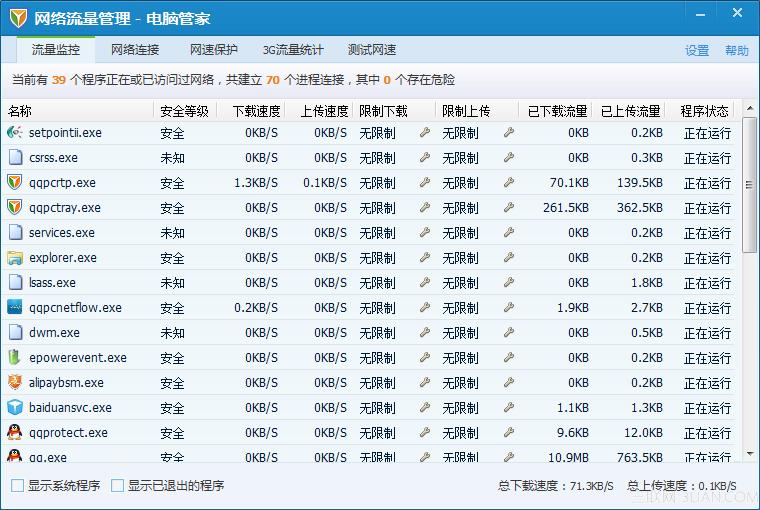
Task: Click 1.3KB/S download speed of qqpcrtp.exe
Action: [x=256, y=183]
